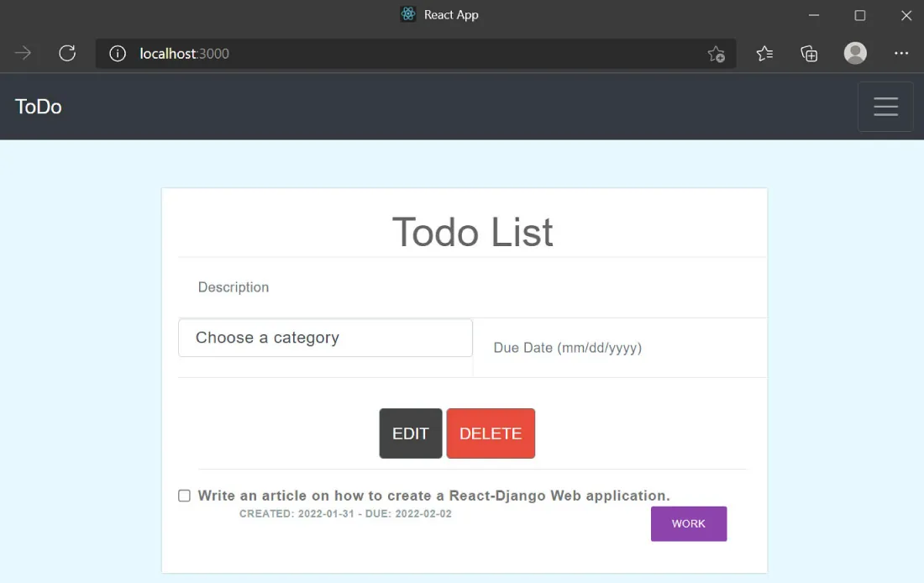Click the browser address bar

click(420, 53)
